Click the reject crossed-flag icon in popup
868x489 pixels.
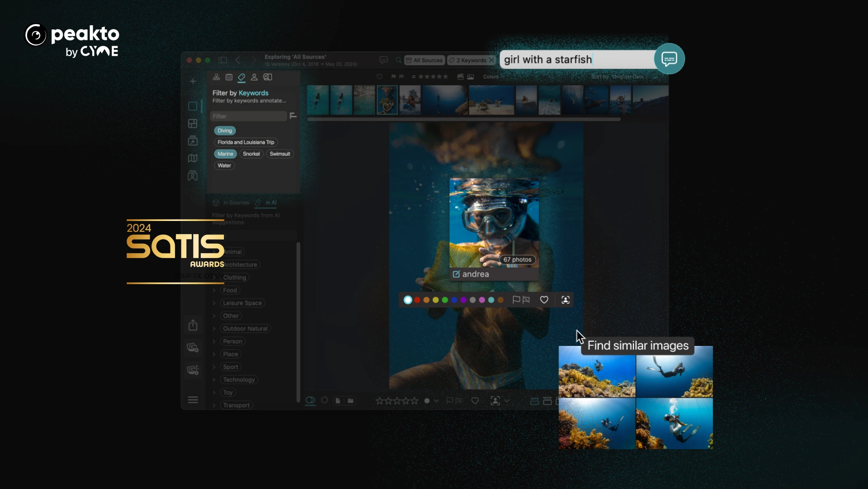(x=526, y=300)
